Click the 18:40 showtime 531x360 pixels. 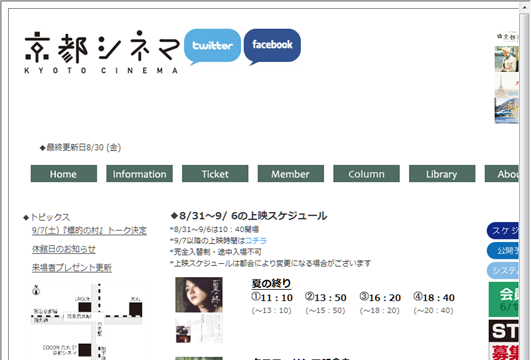434,297
